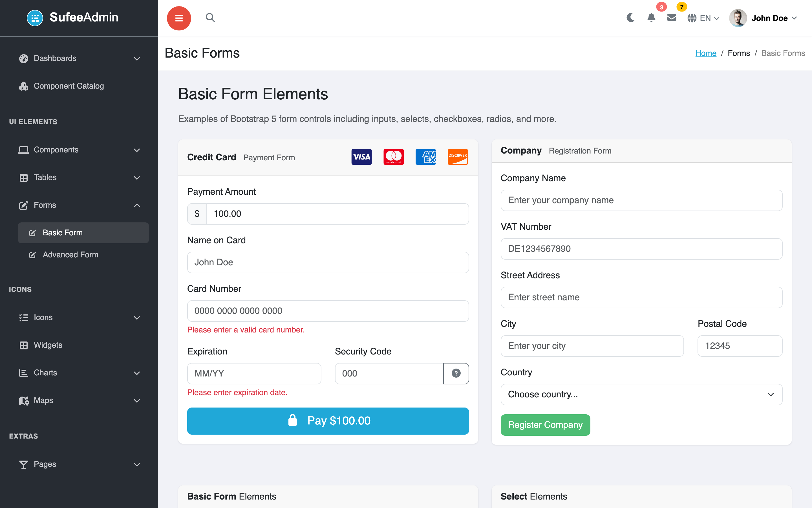Image resolution: width=812 pixels, height=508 pixels.
Task: Click the Forms edit icon
Action: point(23,205)
